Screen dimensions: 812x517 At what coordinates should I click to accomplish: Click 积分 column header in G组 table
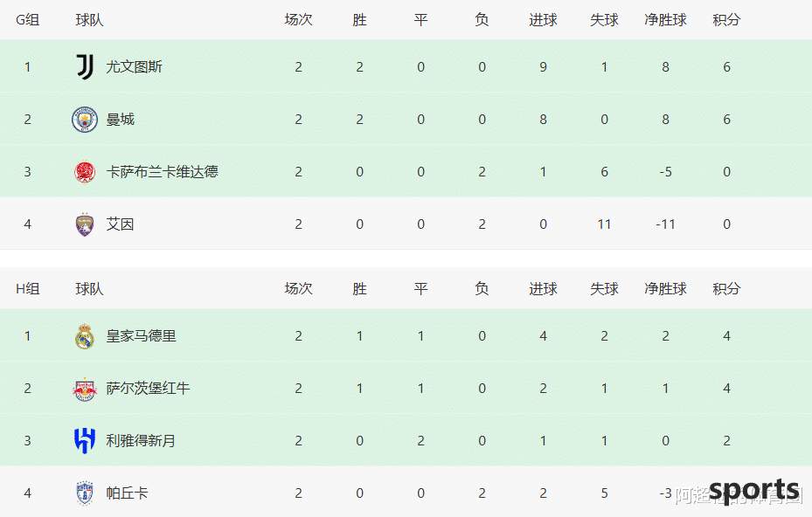[x=726, y=20]
